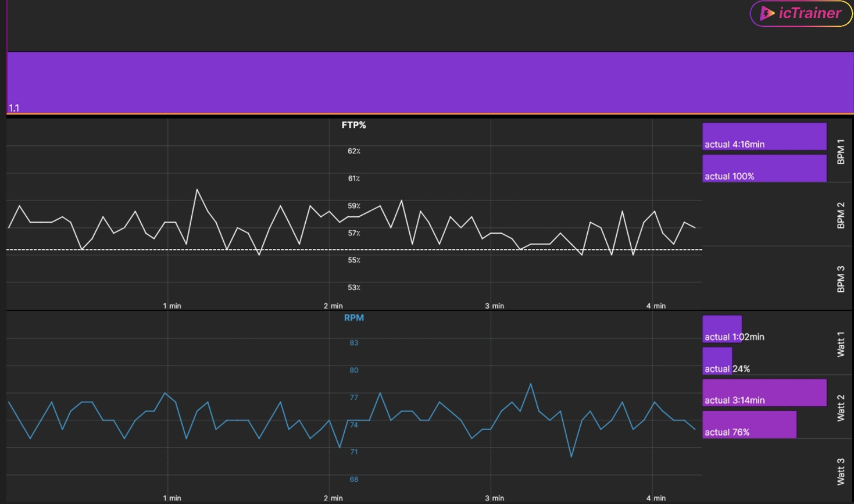
Task: Click the 'actual 4:16min' BPM bar
Action: click(x=764, y=137)
